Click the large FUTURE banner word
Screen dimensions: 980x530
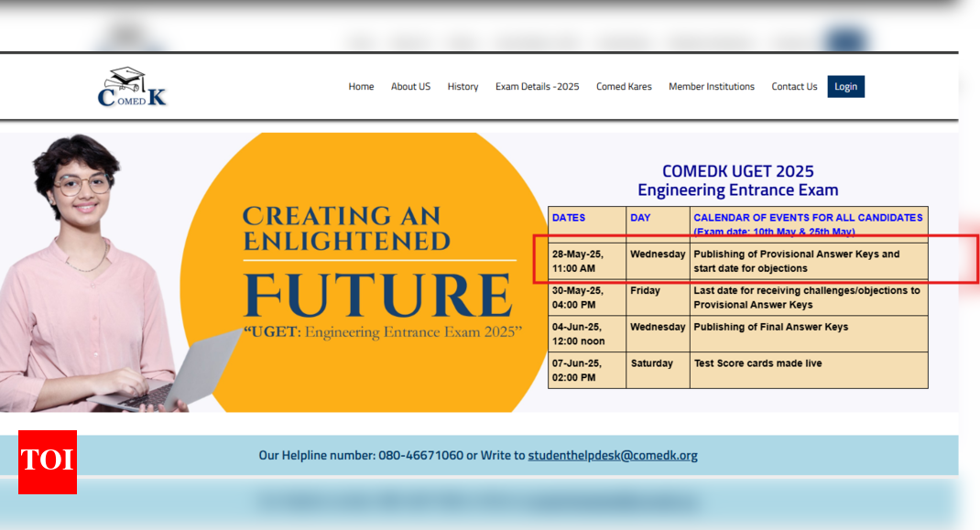[x=378, y=295]
